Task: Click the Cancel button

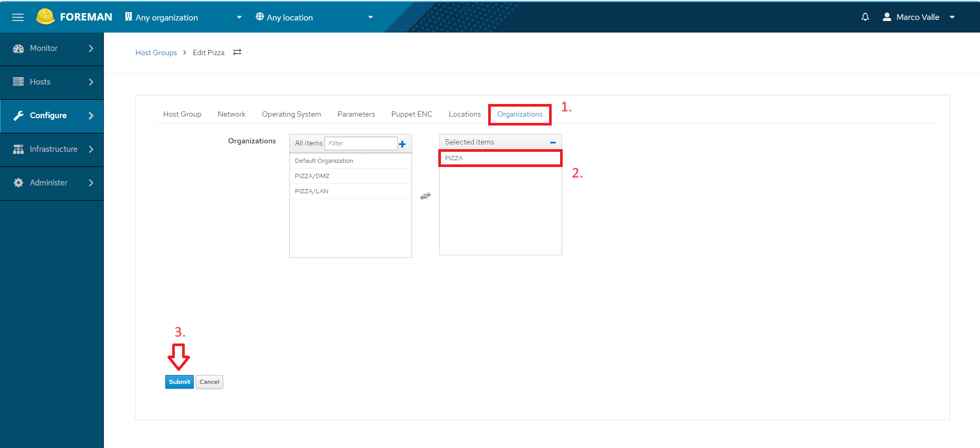Action: (x=209, y=382)
